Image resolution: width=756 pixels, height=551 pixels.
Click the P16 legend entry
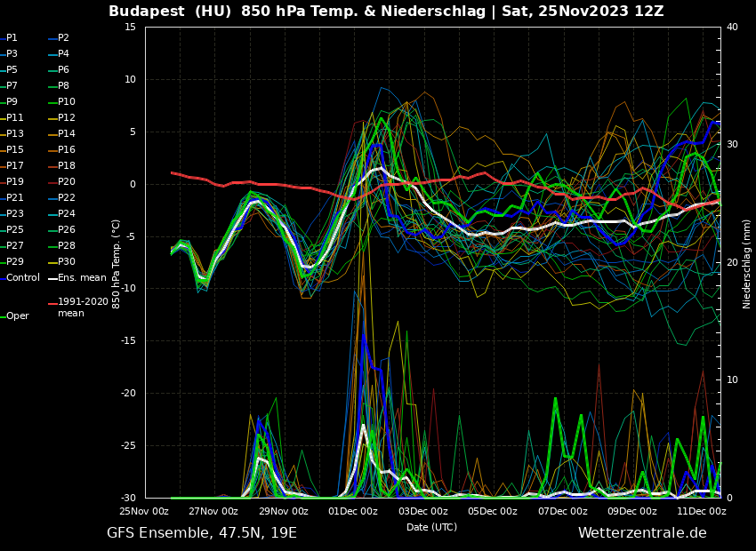tap(67, 150)
